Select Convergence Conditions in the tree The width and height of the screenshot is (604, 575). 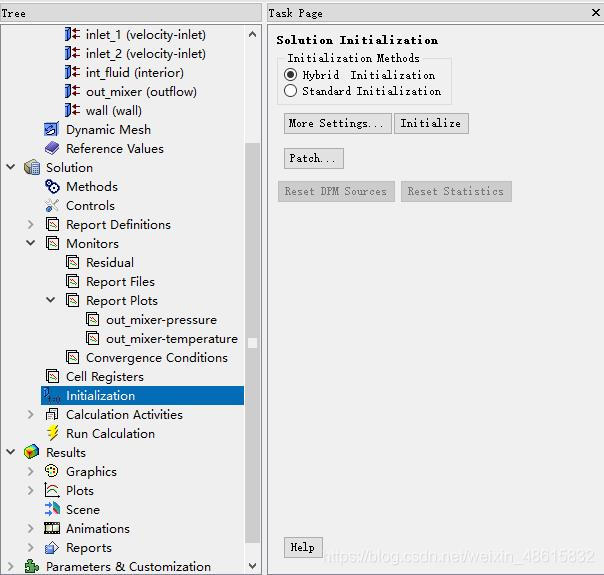156,358
